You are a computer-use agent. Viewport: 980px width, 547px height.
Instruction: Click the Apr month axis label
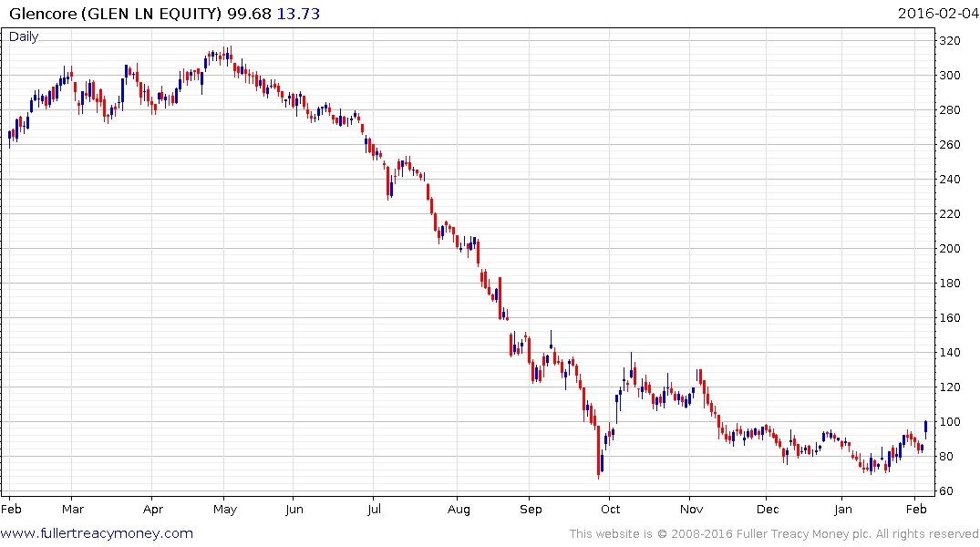pos(152,509)
